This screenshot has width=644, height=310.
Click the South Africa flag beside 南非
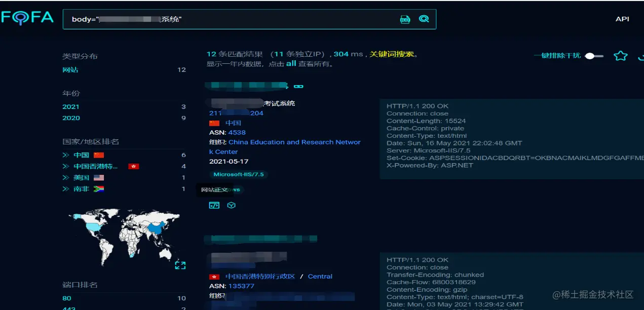(100, 189)
